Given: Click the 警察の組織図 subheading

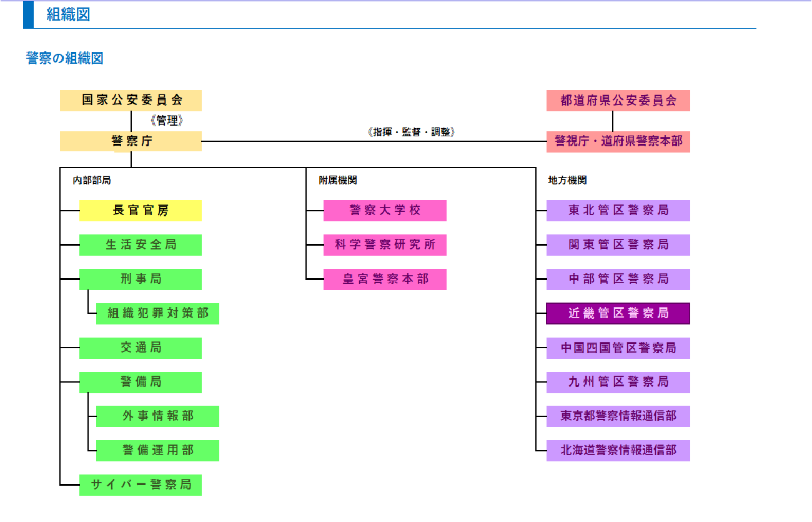Looking at the screenshot, I should (x=65, y=59).
